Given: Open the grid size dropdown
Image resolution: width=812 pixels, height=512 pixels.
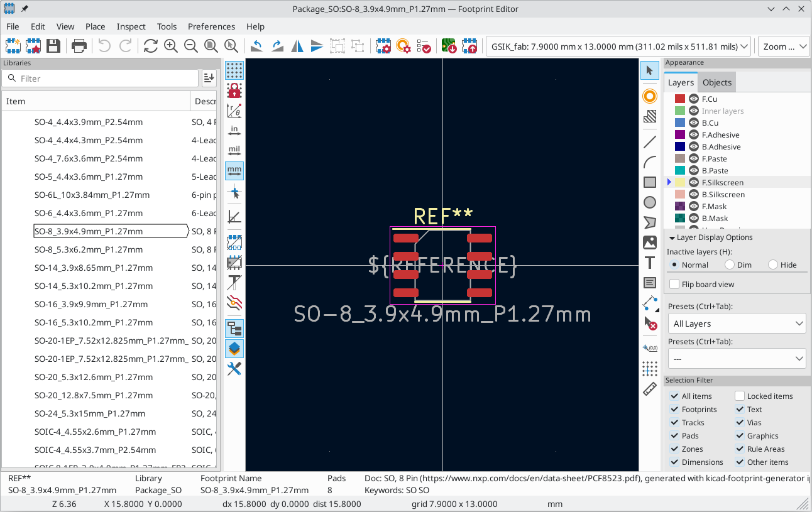Looking at the screenshot, I should pos(618,46).
